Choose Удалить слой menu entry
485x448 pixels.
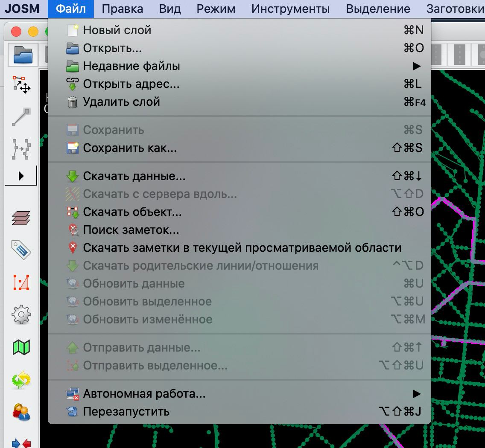240,102
